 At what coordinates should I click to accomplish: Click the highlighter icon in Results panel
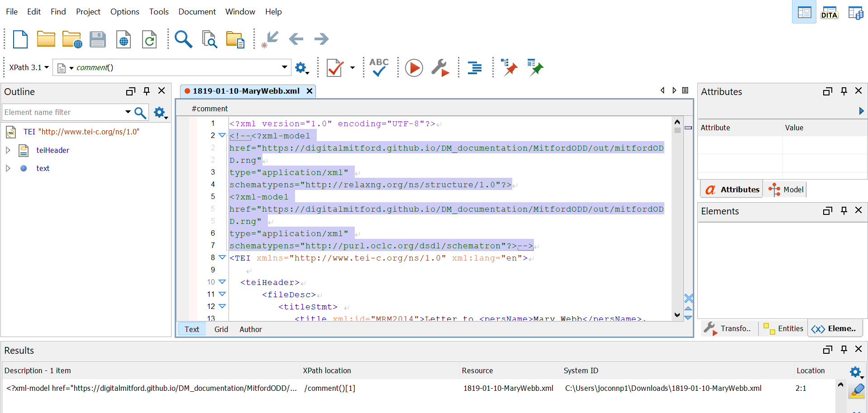click(857, 391)
